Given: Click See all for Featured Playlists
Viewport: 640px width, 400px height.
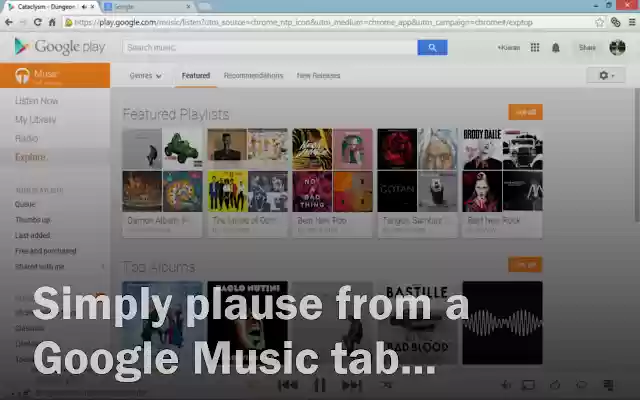Looking at the screenshot, I should click(525, 112).
